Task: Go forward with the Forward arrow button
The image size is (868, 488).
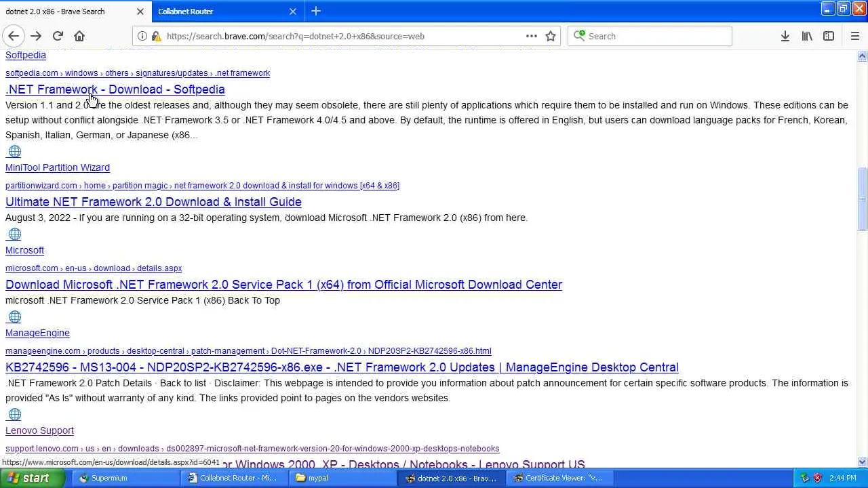Action: [36, 36]
